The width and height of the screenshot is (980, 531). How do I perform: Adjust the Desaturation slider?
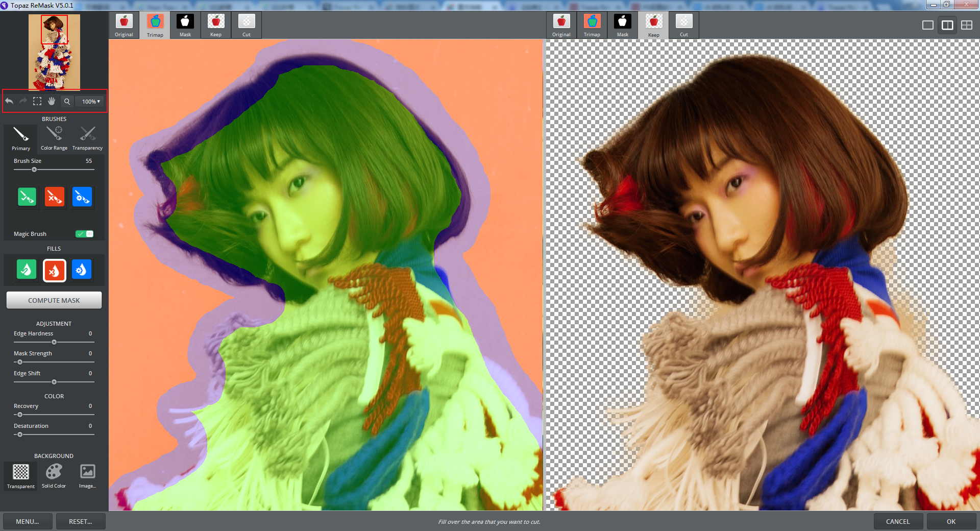[54, 435]
